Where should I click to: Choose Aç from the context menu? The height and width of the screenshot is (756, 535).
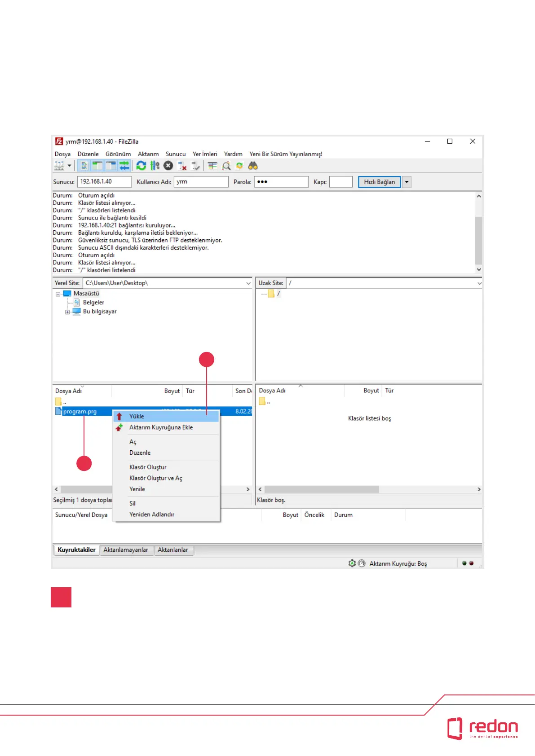point(166,442)
